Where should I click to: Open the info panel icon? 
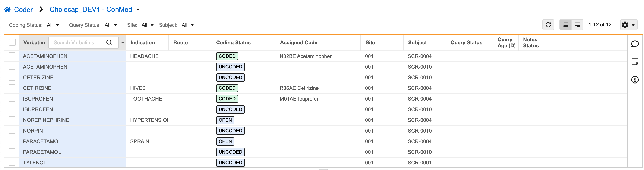635,80
